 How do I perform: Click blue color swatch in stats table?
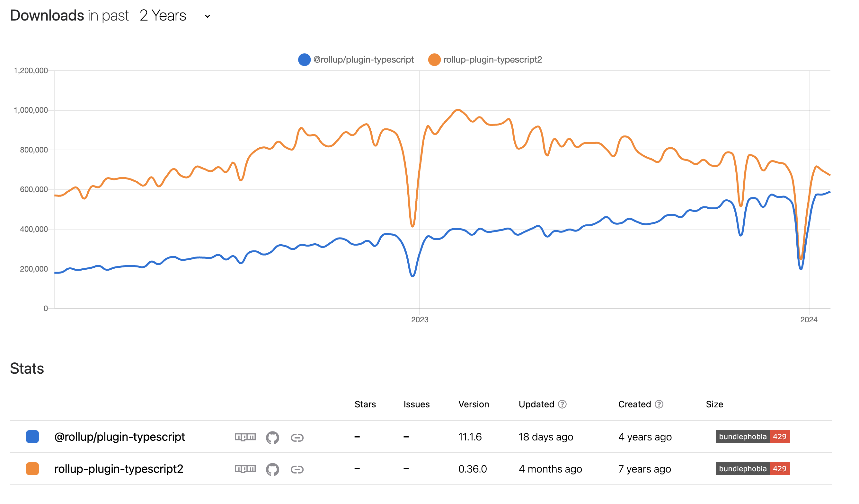coord(32,437)
